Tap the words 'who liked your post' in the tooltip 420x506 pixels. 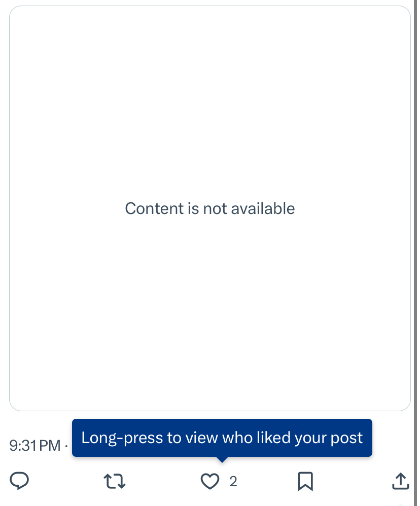coord(293,438)
